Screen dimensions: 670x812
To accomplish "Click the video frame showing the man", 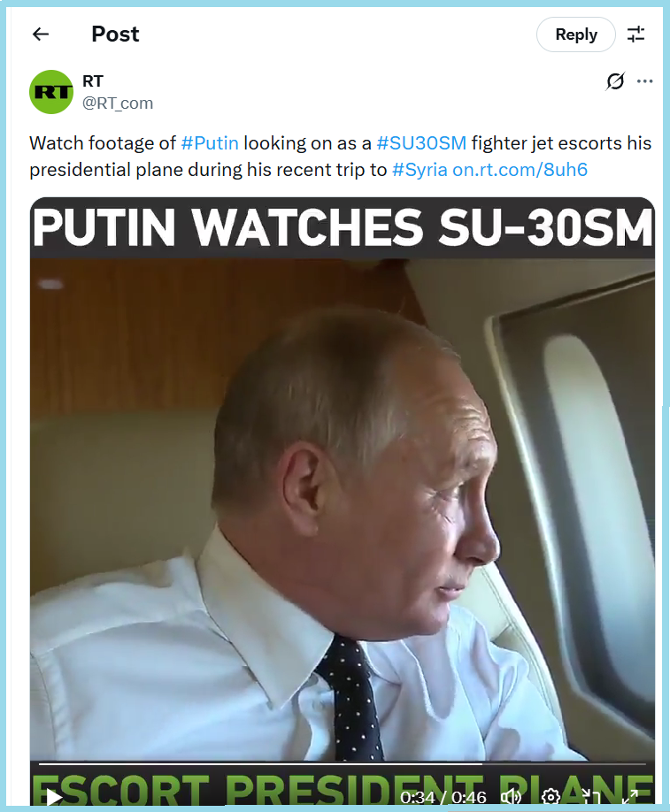I will [342, 509].
